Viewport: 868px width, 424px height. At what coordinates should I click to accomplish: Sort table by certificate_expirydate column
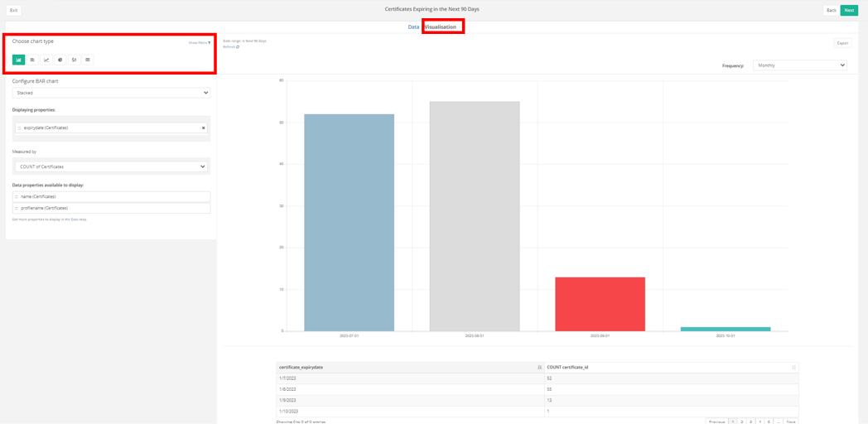coord(539,367)
